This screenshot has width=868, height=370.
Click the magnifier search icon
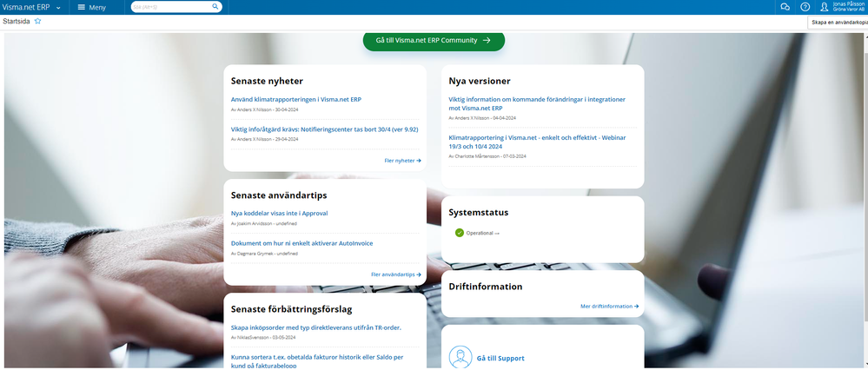coord(215,7)
